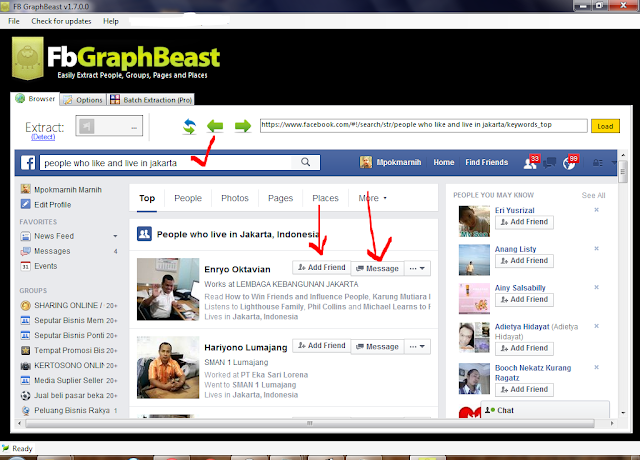Dismiss Ainy Salsabilly suggestion with X
Viewport: 640px width, 460px height.
tap(596, 287)
